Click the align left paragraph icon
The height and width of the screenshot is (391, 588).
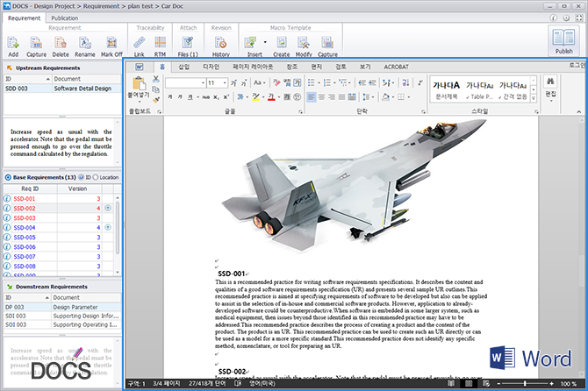[312, 97]
